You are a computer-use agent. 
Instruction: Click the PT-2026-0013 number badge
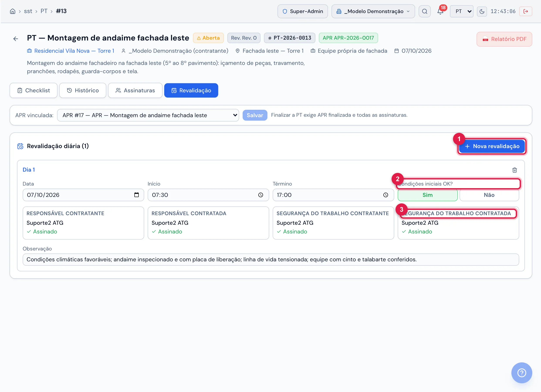290,38
